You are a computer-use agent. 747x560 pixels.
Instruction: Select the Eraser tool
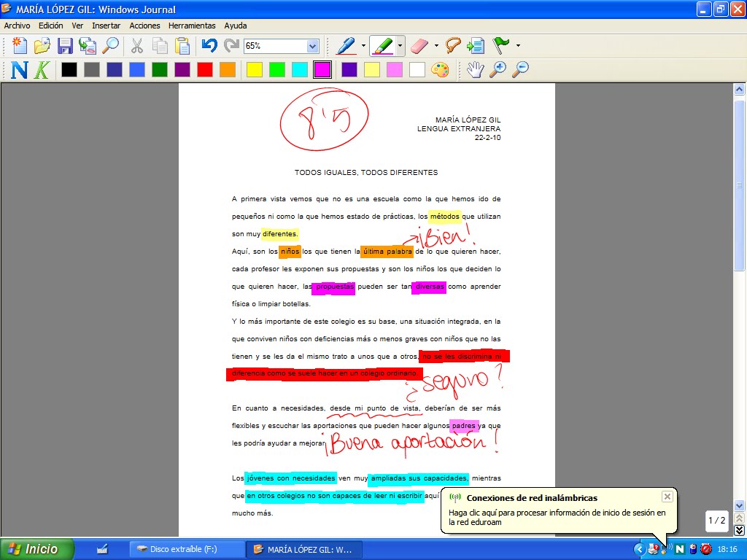pos(419,46)
